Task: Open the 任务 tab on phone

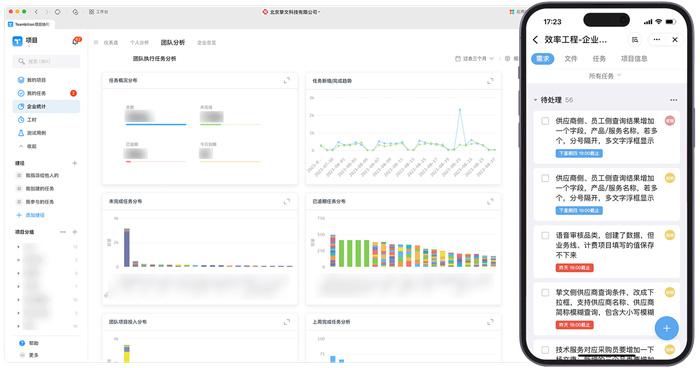Action: pyautogui.click(x=599, y=59)
